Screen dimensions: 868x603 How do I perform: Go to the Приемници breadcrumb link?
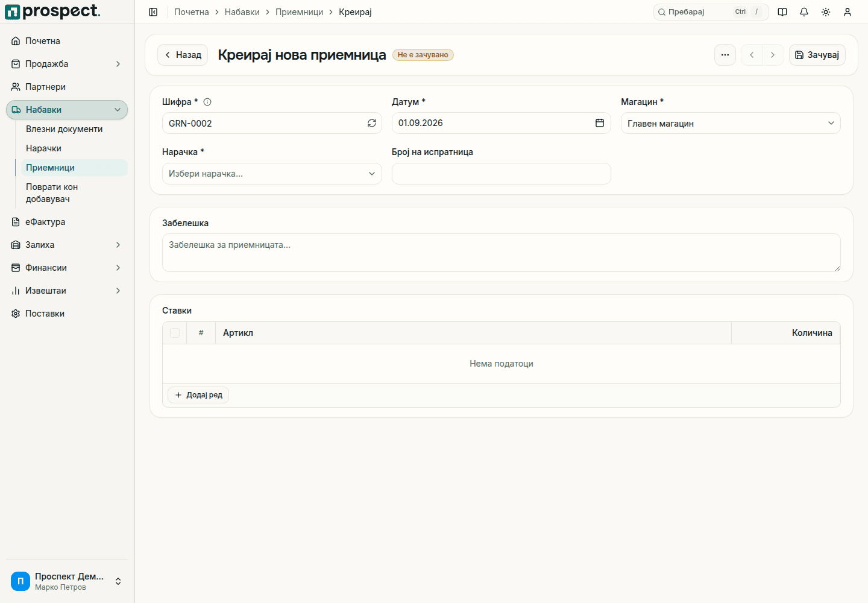tap(299, 12)
